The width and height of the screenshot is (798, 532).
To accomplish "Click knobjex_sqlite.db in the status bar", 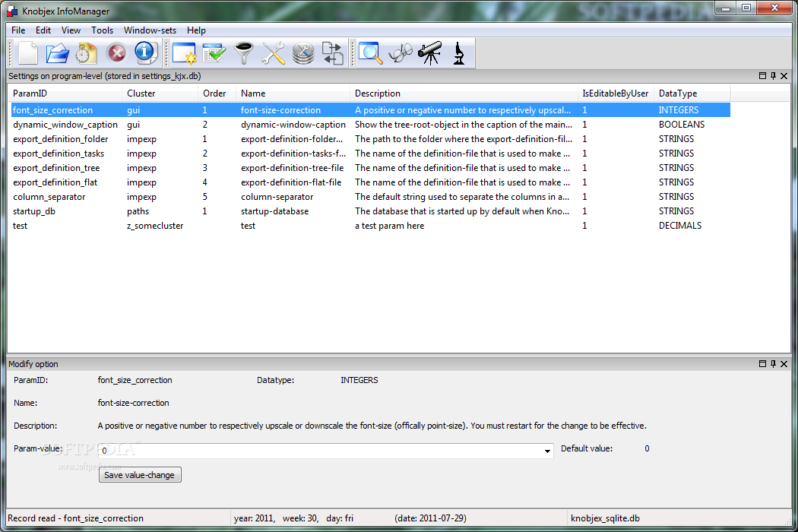I will 605,518.
